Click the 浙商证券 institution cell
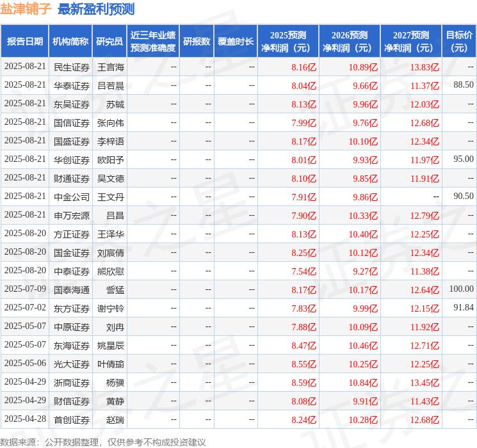The image size is (477, 448). pyautogui.click(x=72, y=383)
